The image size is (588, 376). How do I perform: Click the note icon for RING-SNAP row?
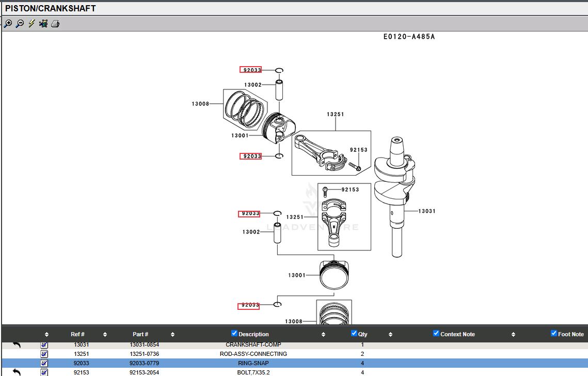pyautogui.click(x=44, y=363)
